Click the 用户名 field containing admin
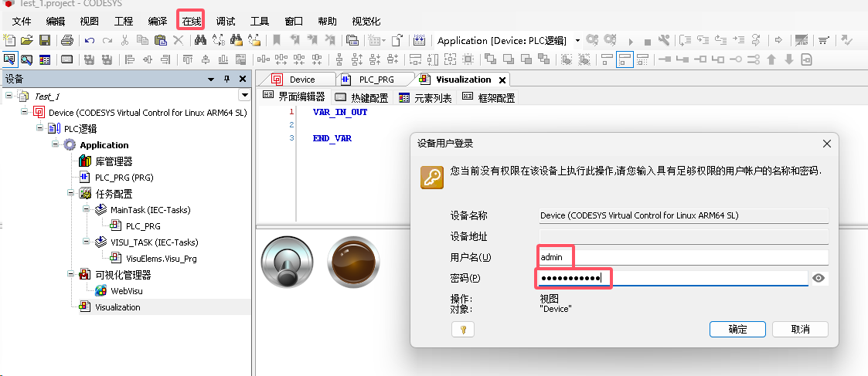Image resolution: width=868 pixels, height=376 pixels. [x=684, y=257]
